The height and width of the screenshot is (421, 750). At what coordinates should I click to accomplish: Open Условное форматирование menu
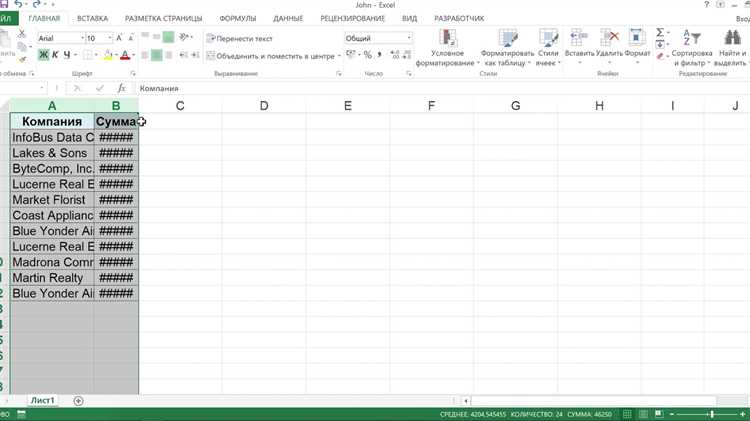coord(448,48)
